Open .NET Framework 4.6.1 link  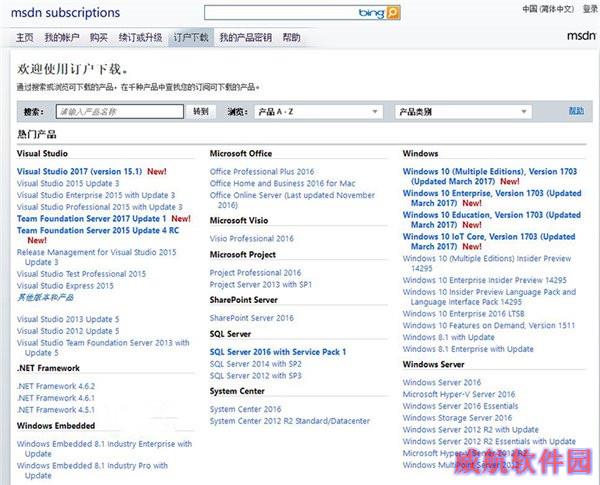click(55, 398)
